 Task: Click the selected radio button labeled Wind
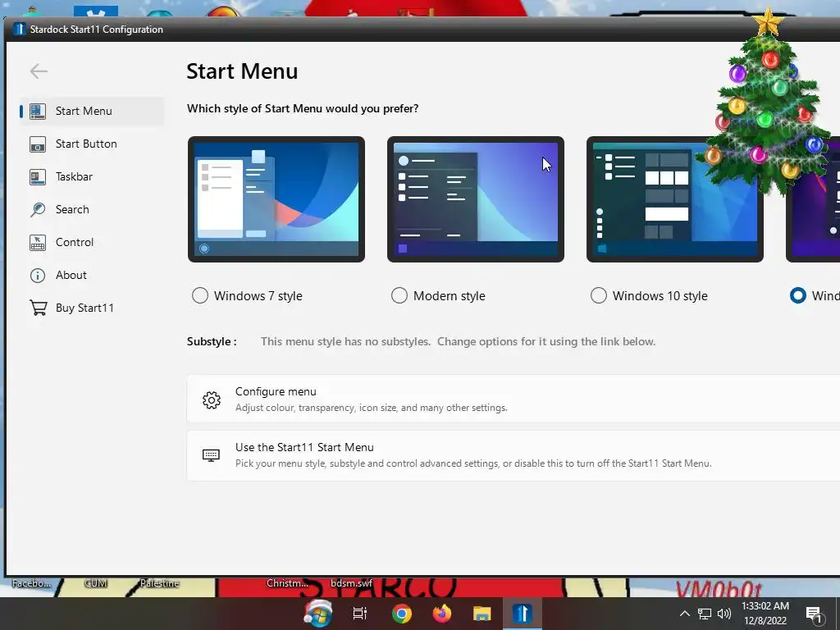pos(797,295)
